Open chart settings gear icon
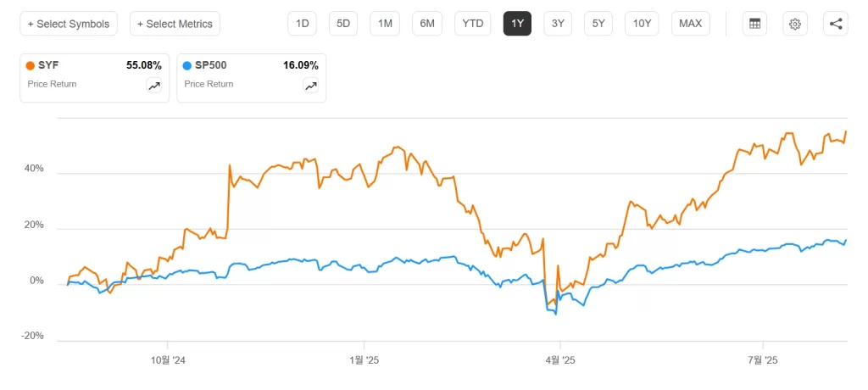 pos(795,24)
